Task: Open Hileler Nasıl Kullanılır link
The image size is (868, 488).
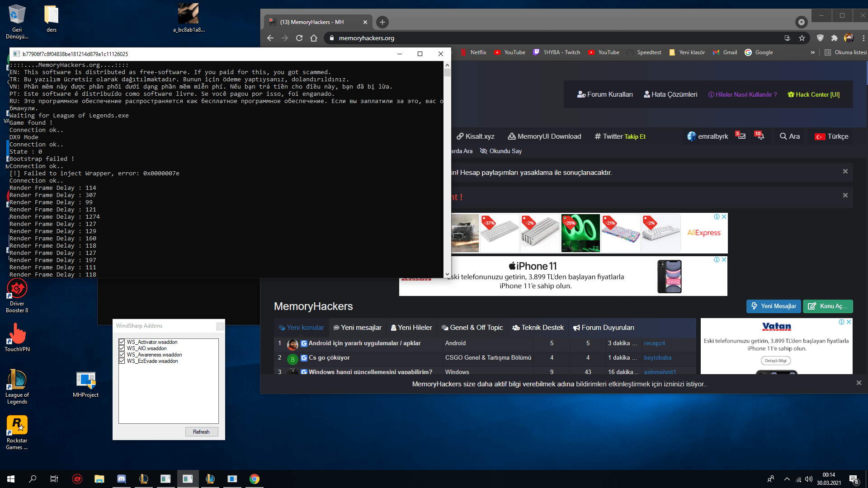Action: [742, 94]
